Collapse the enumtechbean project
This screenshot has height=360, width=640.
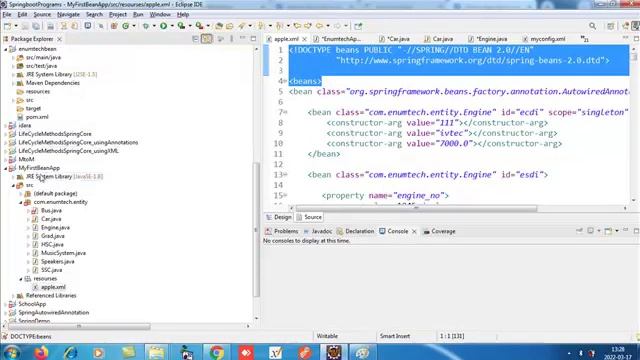[x=6, y=49]
